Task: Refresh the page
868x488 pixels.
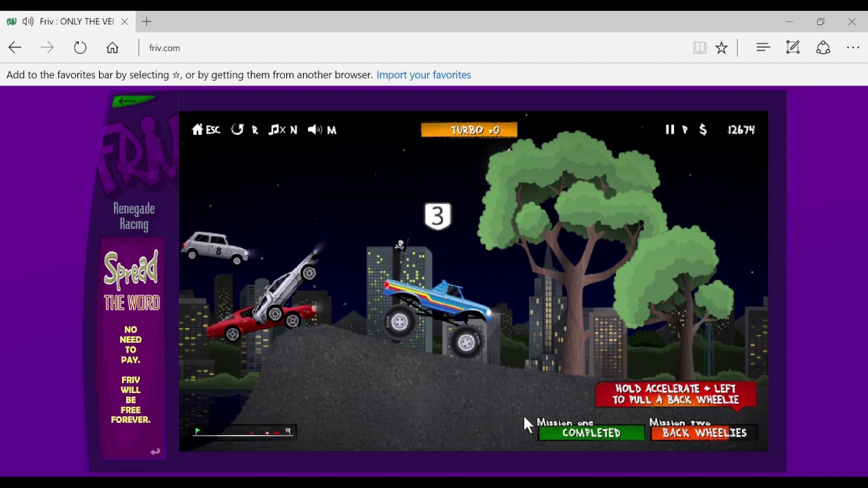Action: pyautogui.click(x=80, y=47)
